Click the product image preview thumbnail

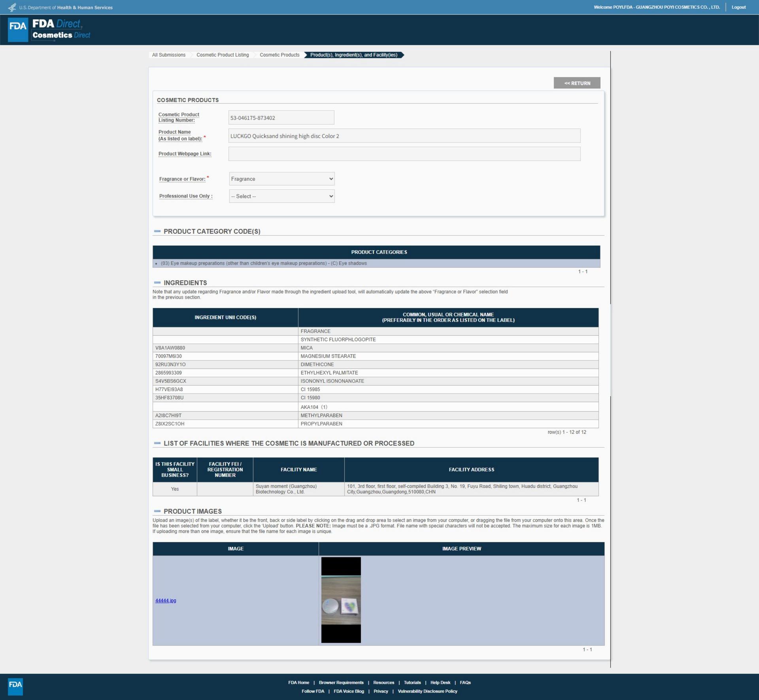[x=341, y=600]
